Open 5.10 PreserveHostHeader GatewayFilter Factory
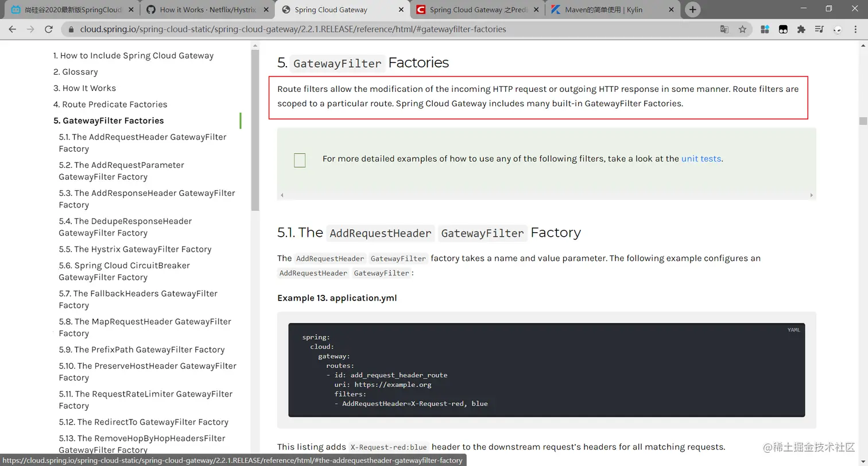The image size is (868, 466). click(148, 372)
